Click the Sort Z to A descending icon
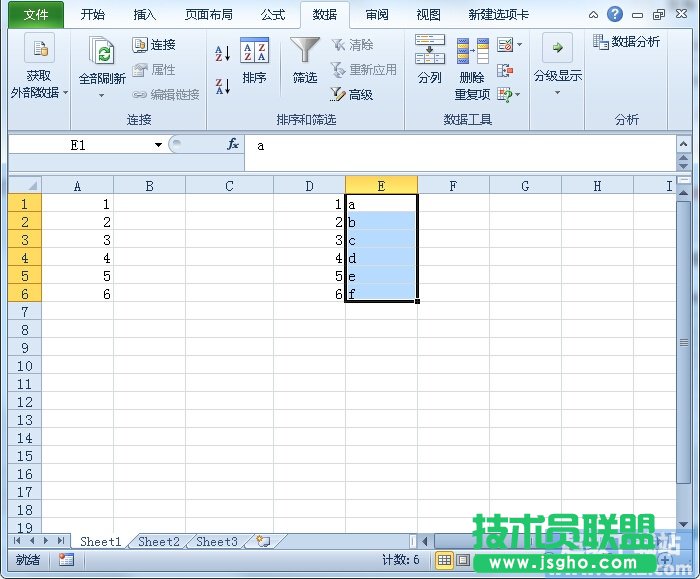This screenshot has width=700, height=579. coord(223,87)
